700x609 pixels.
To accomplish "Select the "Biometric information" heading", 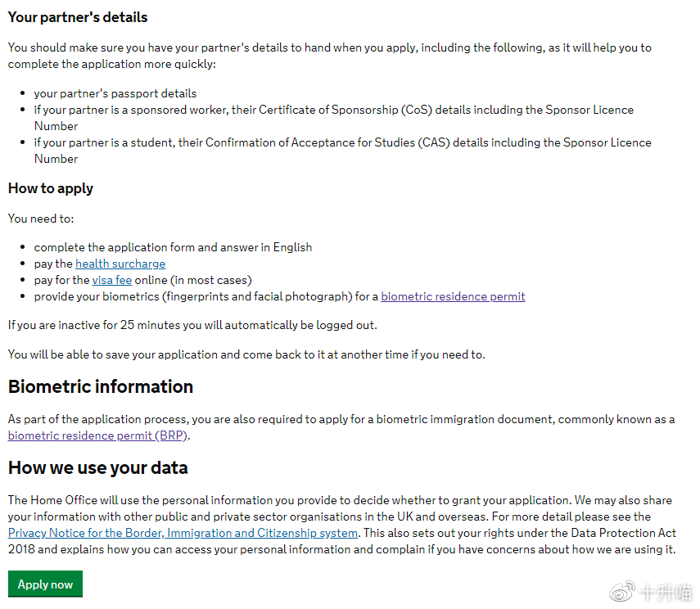I will tap(101, 386).
